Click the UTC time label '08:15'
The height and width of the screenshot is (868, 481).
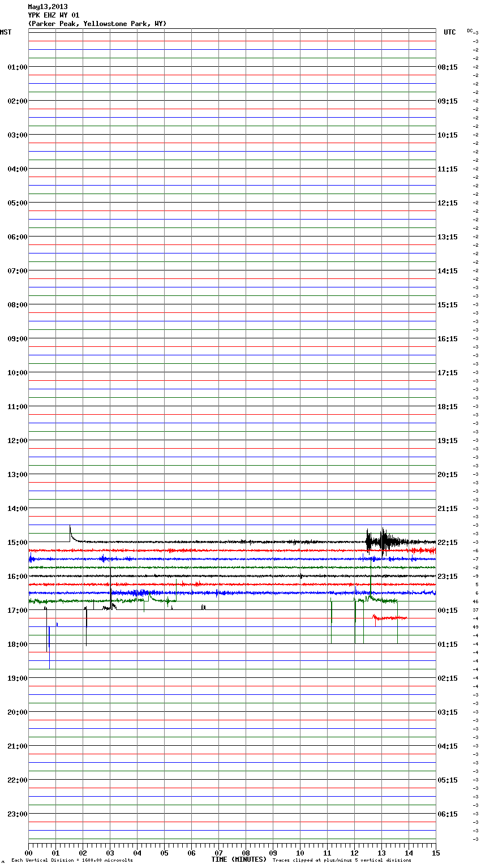coord(448,67)
